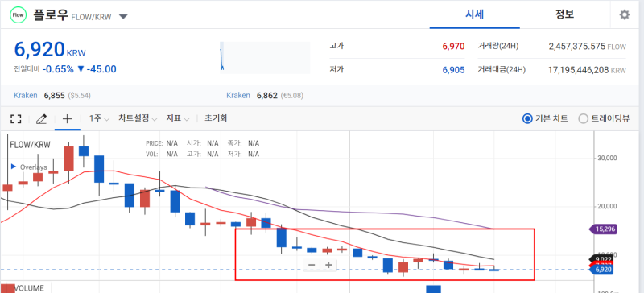
Task: Click the mini price sparkline thumbnail
Action: [x=265, y=57]
